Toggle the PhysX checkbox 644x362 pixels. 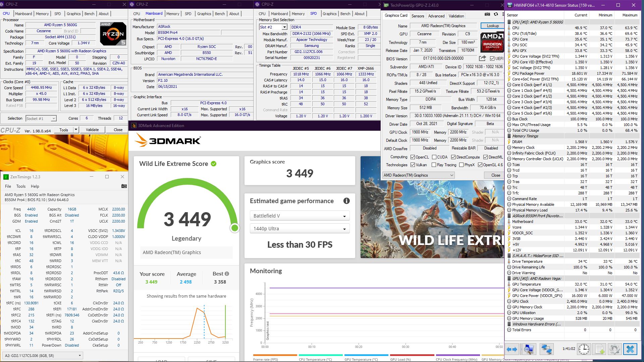pos(461,165)
